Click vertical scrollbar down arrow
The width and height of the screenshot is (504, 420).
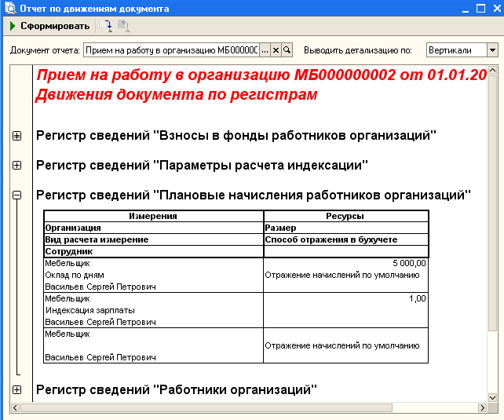[492, 398]
